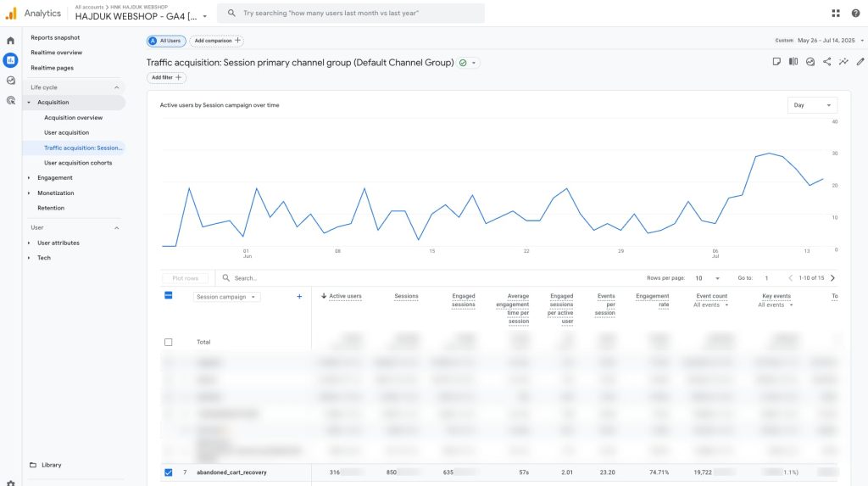Open Reports snapshot
This screenshot has height=486, width=868.
tap(55, 37)
